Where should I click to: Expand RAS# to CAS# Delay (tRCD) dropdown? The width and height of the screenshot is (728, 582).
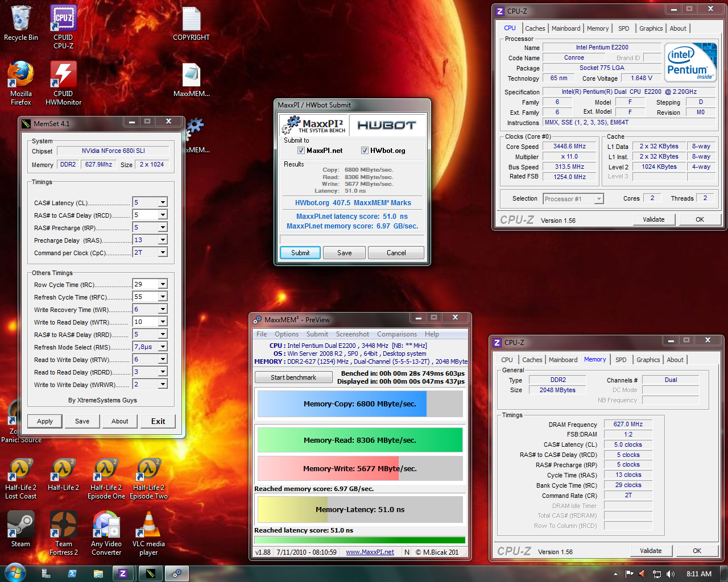pos(163,215)
